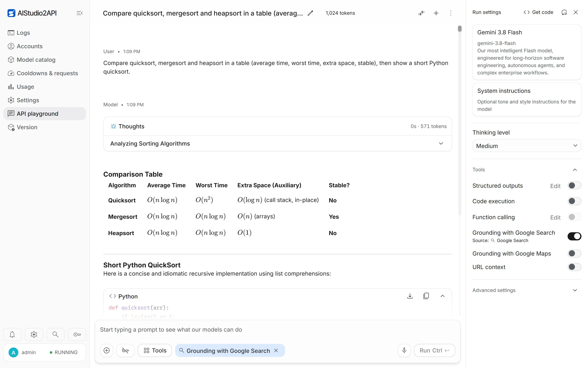This screenshot has width=588, height=368.
Task: Click the gear icon in bottom sidebar bar
Action: [34, 334]
